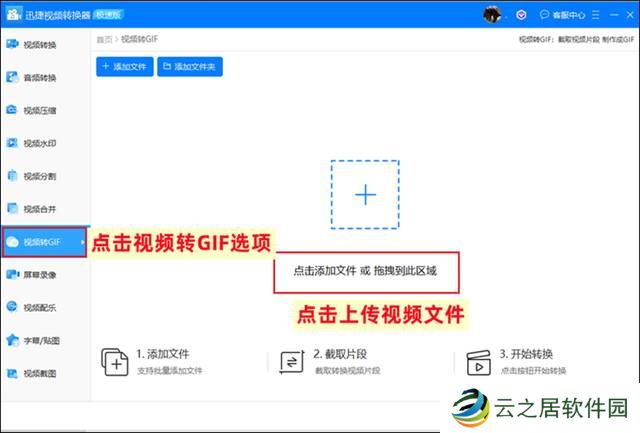Click the 添加文件夹 button
The image size is (640, 433).
click(x=190, y=67)
